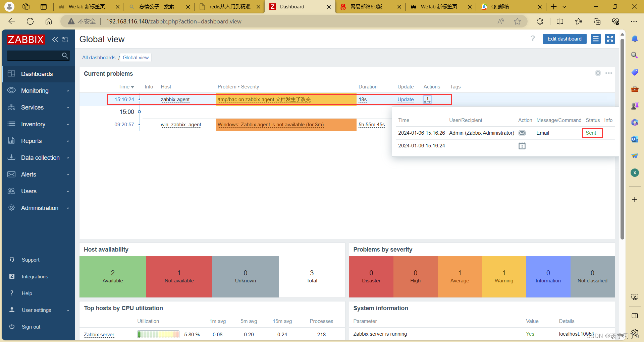Click the Sent status in actions popup

(x=591, y=133)
